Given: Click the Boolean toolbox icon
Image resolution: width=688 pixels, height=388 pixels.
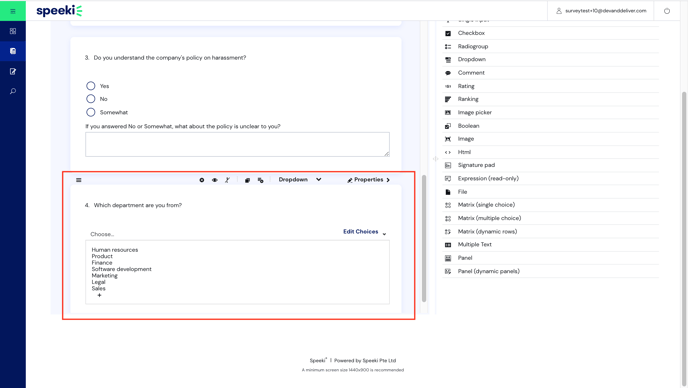Looking at the screenshot, I should pos(448,126).
